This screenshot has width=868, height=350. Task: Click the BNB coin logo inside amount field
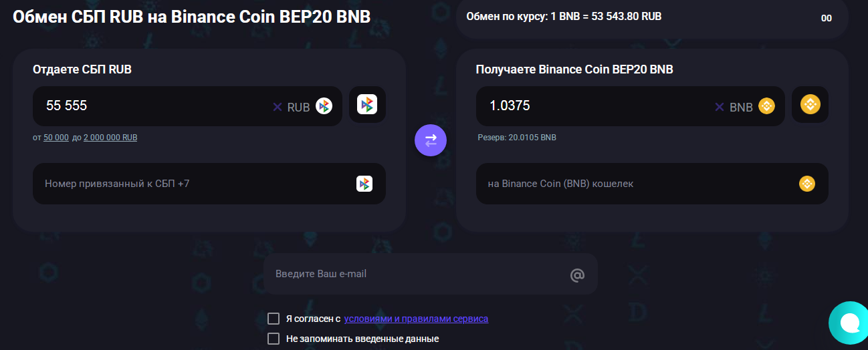[766, 106]
